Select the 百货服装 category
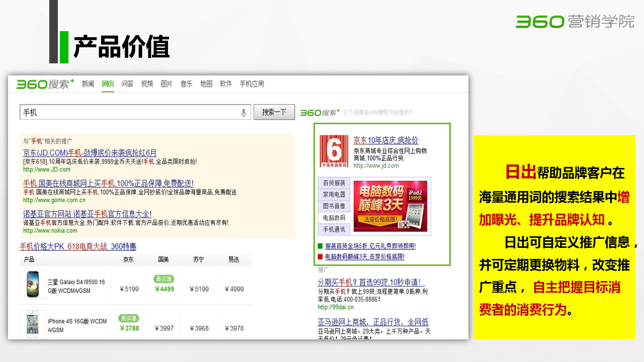 334,183
